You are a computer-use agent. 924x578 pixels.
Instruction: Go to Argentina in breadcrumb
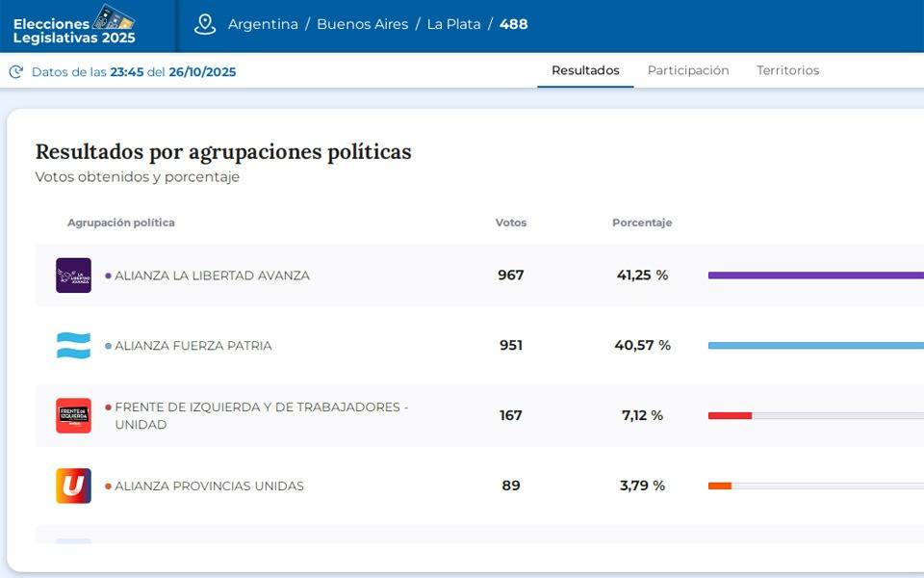coord(263,24)
